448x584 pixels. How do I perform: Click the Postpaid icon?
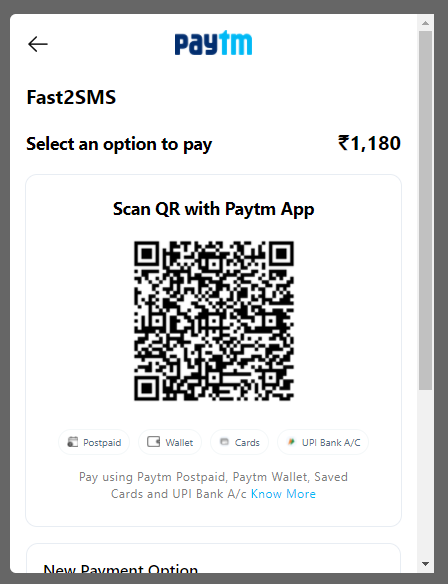pyautogui.click(x=72, y=442)
